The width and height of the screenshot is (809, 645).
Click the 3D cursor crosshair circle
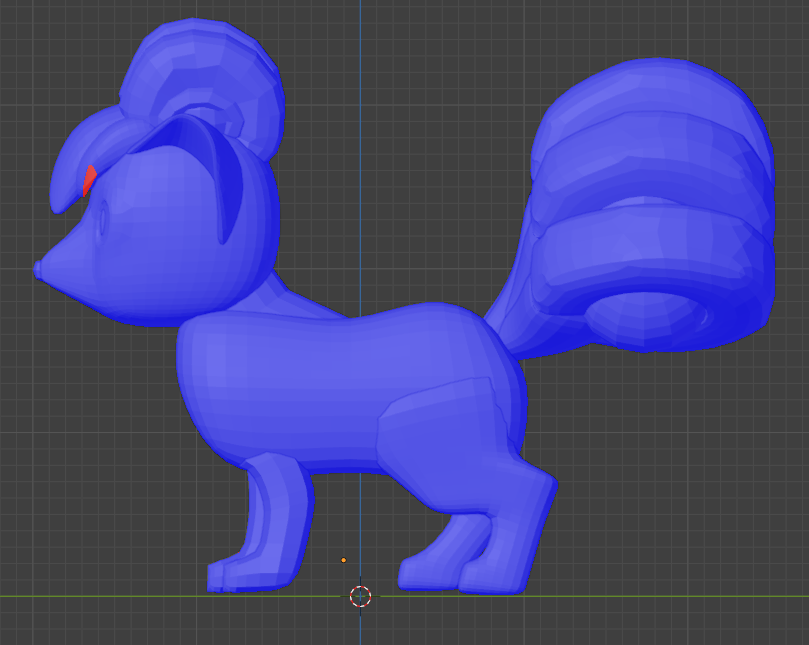coord(360,596)
